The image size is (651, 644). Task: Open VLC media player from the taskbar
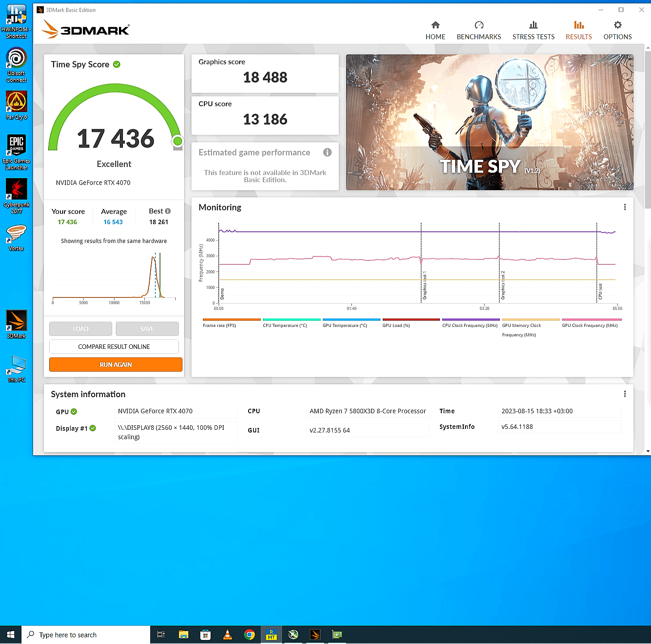227,635
